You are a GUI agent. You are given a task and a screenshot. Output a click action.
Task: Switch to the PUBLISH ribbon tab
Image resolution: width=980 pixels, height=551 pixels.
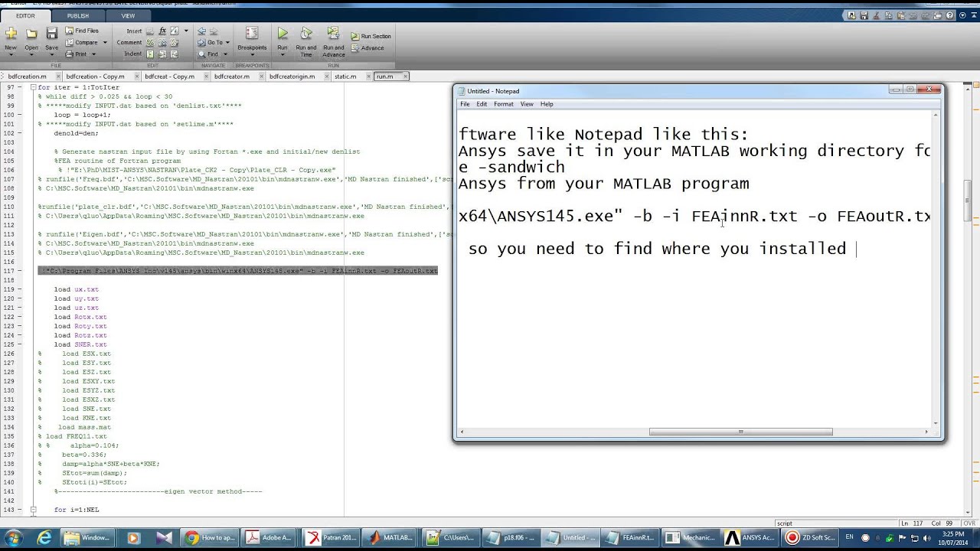pyautogui.click(x=77, y=15)
